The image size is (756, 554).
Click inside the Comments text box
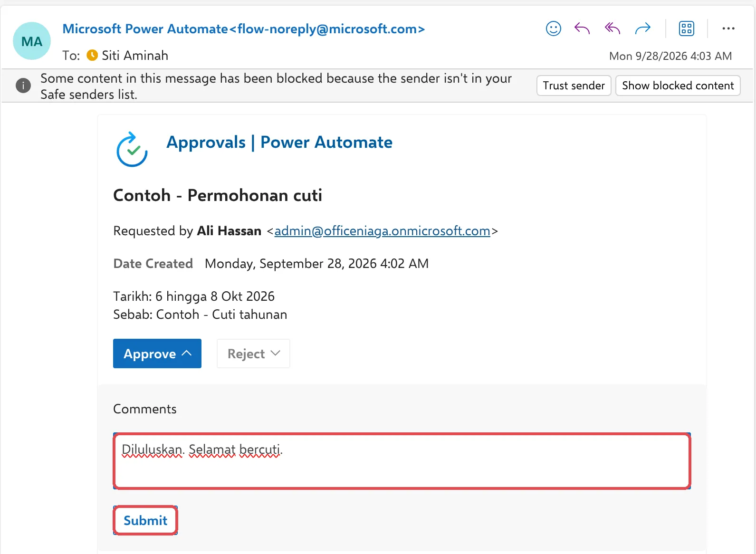[402, 461]
